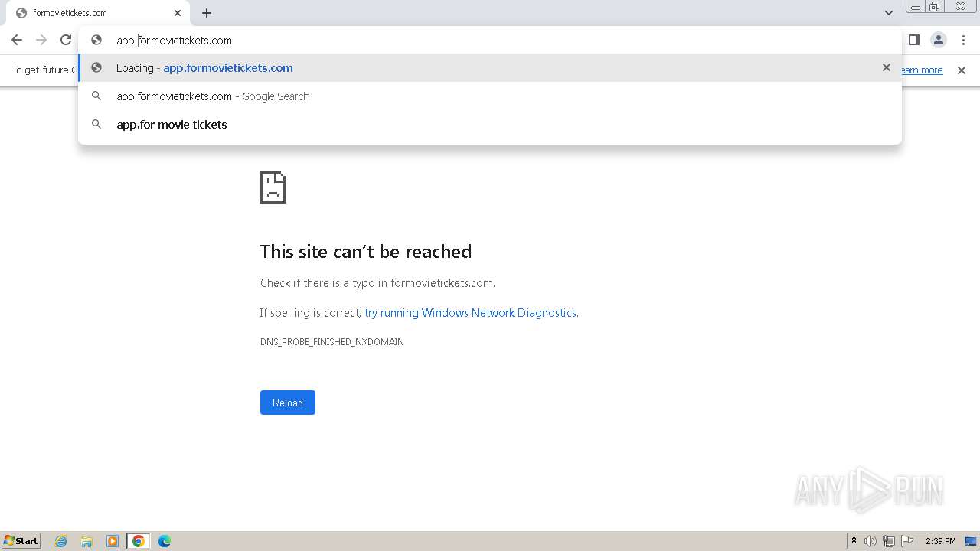Open the media player taskbar icon
Viewport: 980px width, 551px height.
pyautogui.click(x=113, y=541)
